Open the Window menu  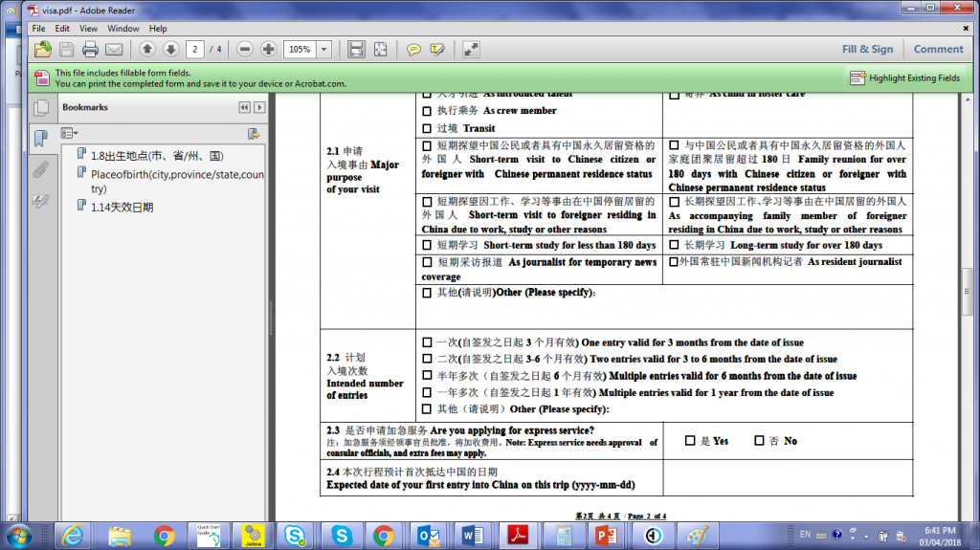tap(122, 29)
